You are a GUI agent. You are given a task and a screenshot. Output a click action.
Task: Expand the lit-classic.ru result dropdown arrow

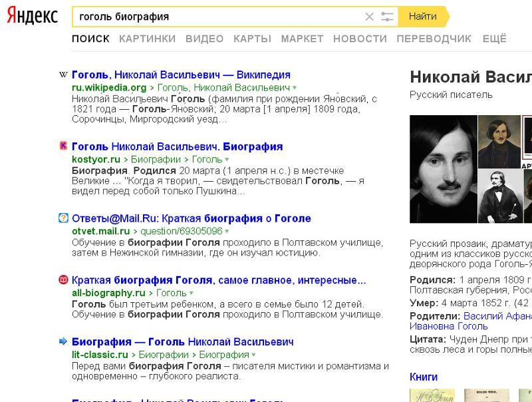point(253,355)
